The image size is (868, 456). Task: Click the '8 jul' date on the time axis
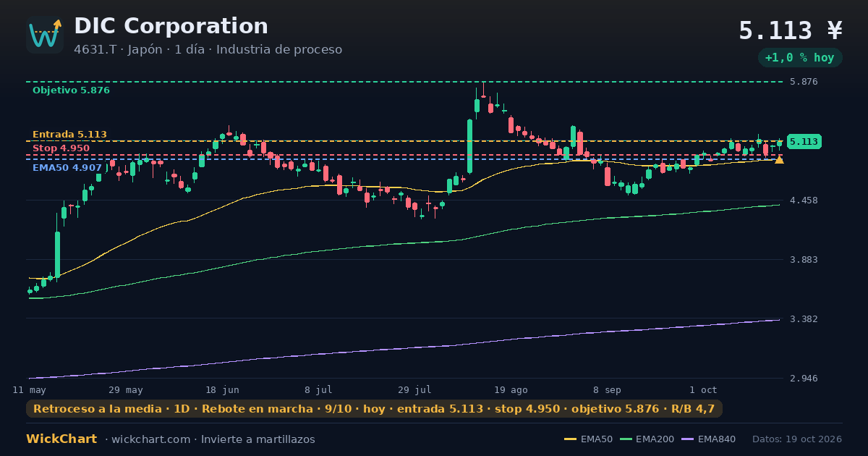click(318, 390)
